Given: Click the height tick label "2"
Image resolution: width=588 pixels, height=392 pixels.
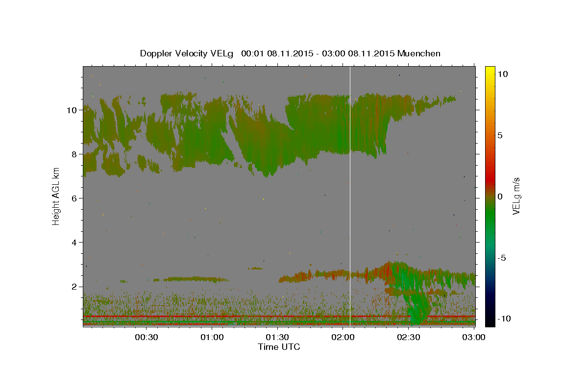Looking at the screenshot, I should (x=75, y=287).
